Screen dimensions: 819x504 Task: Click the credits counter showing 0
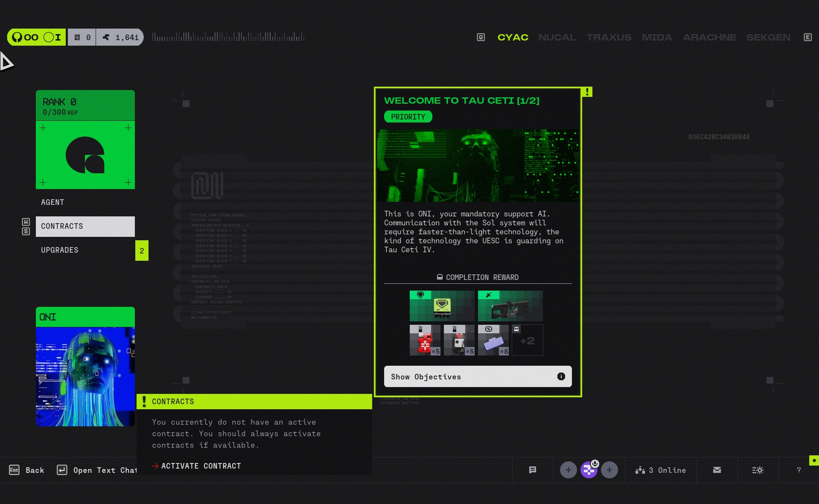click(82, 38)
